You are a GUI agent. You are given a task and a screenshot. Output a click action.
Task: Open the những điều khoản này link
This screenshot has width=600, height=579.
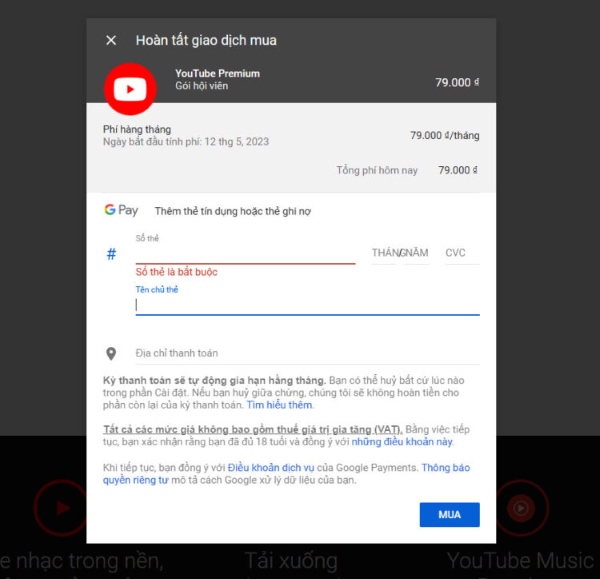(401, 441)
